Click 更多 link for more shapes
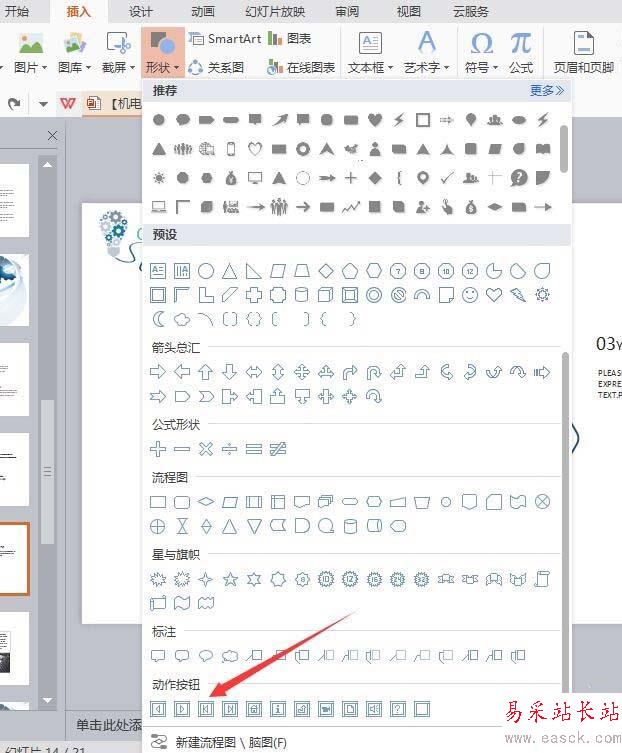This screenshot has height=753, width=622. [547, 90]
